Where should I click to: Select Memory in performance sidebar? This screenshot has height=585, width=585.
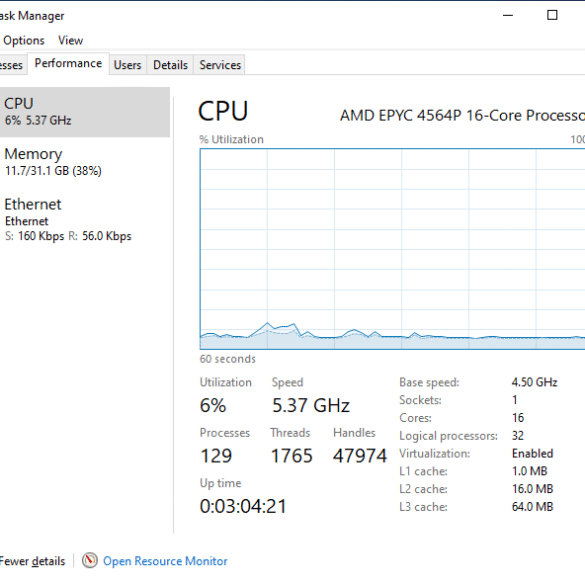tap(85, 162)
